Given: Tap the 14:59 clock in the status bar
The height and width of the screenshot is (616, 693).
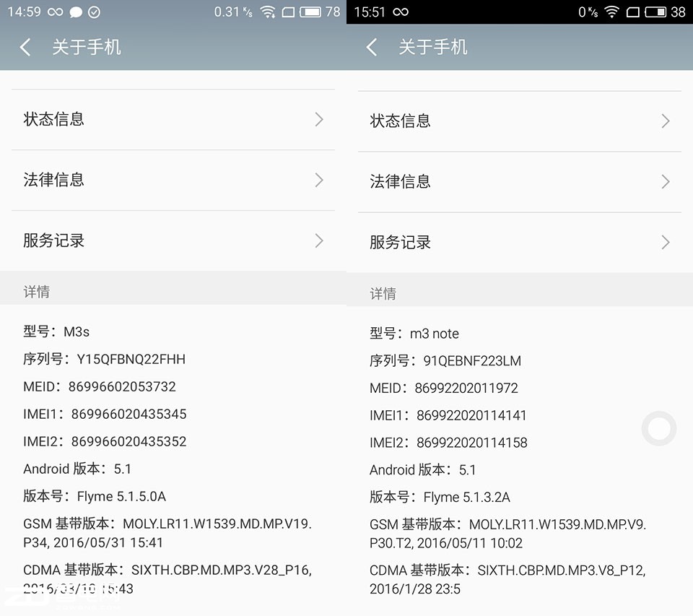Looking at the screenshot, I should click(25, 12).
